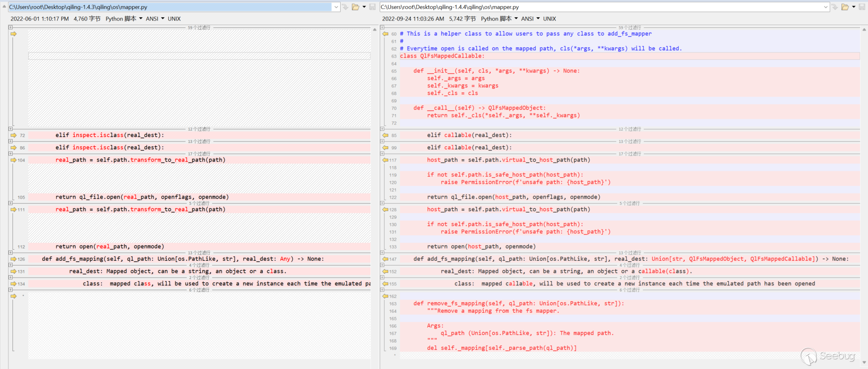868x369 pixels.
Task: Copy right line 162 block to left arrow
Action: pos(385,296)
